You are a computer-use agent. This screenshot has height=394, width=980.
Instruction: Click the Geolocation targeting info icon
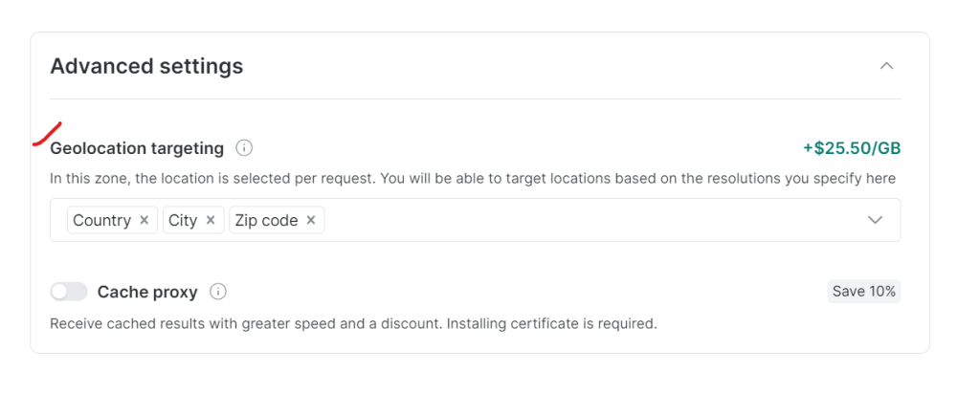pos(244,148)
